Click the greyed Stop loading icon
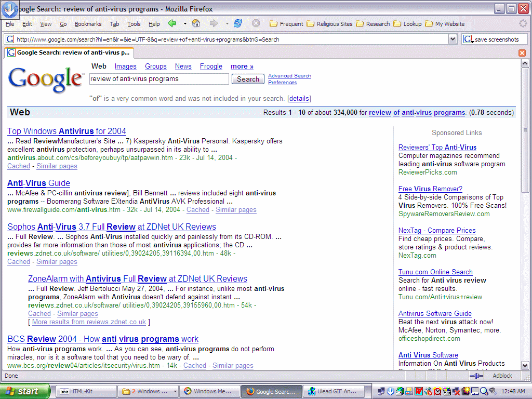This screenshot has width=532, height=399. [x=256, y=23]
